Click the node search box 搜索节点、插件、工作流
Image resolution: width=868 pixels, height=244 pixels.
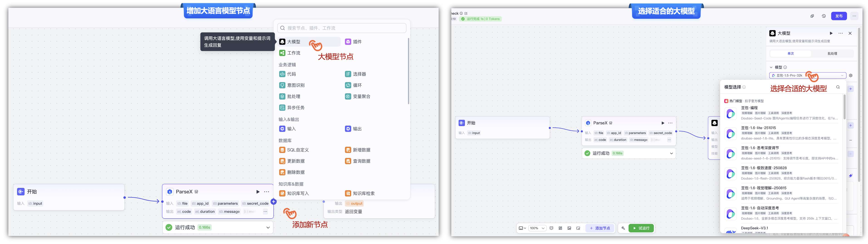tap(342, 28)
